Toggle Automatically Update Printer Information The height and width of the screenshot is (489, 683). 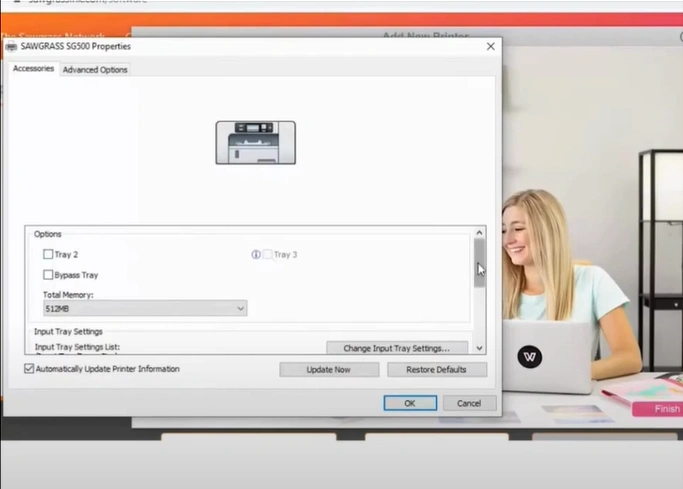click(29, 369)
